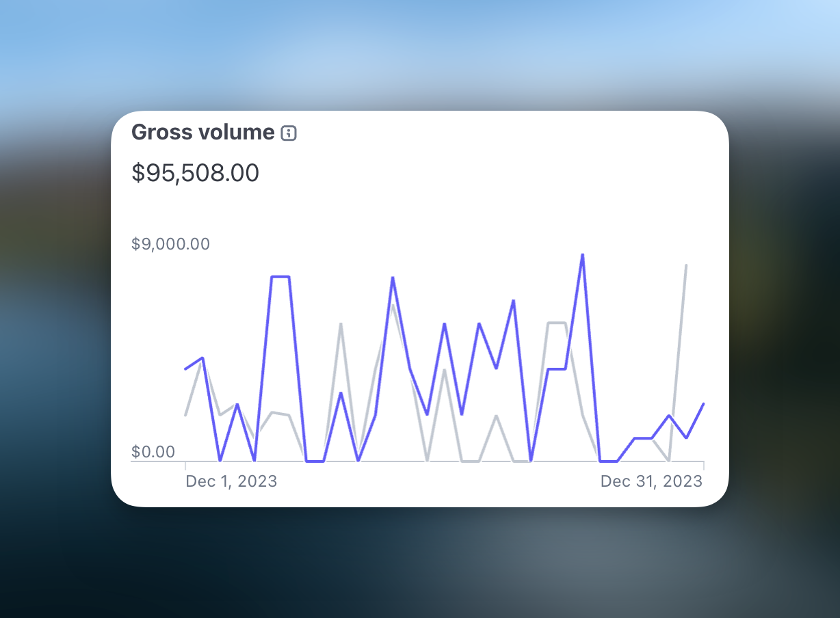The width and height of the screenshot is (840, 618).
Task: Click the purple line's starting point
Action: click(x=186, y=369)
